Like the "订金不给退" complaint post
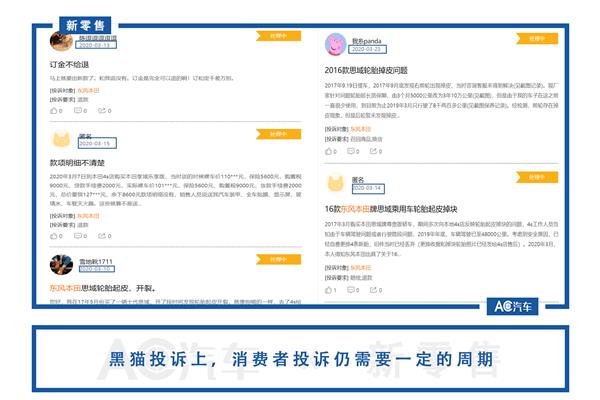The image size is (600, 400). pos(56,111)
